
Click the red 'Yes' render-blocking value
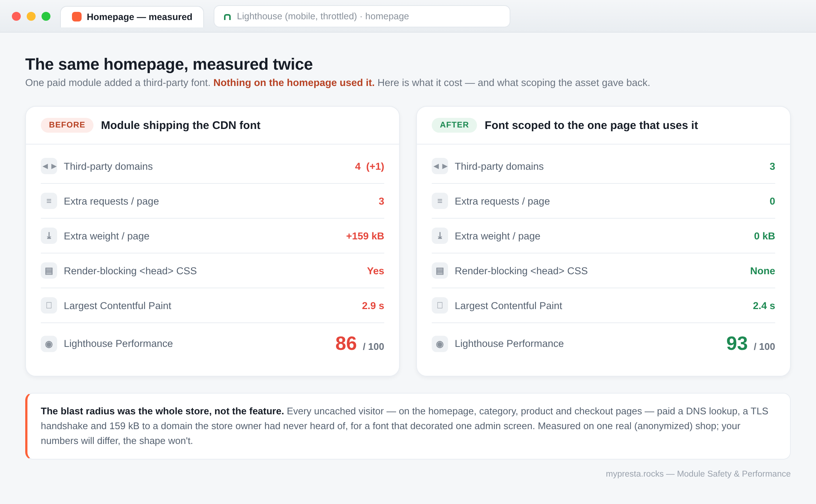point(375,271)
